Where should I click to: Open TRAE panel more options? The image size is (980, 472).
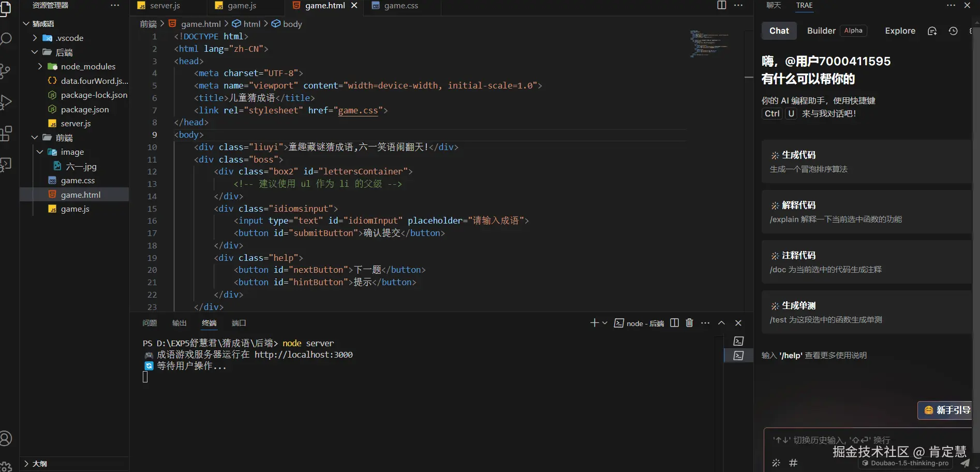click(951, 5)
